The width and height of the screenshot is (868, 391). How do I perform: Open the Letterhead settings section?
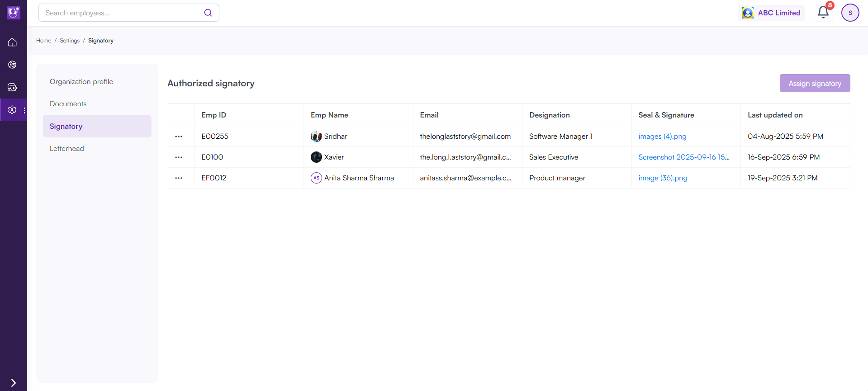coord(67,148)
